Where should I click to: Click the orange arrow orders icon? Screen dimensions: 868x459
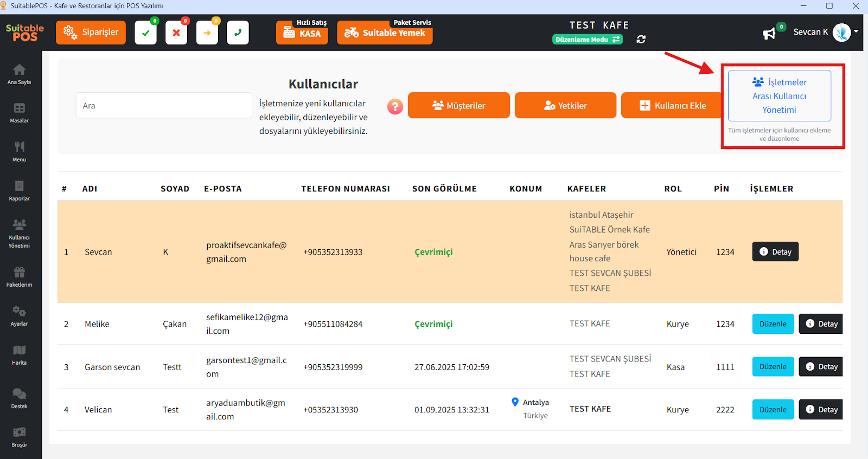pyautogui.click(x=207, y=33)
